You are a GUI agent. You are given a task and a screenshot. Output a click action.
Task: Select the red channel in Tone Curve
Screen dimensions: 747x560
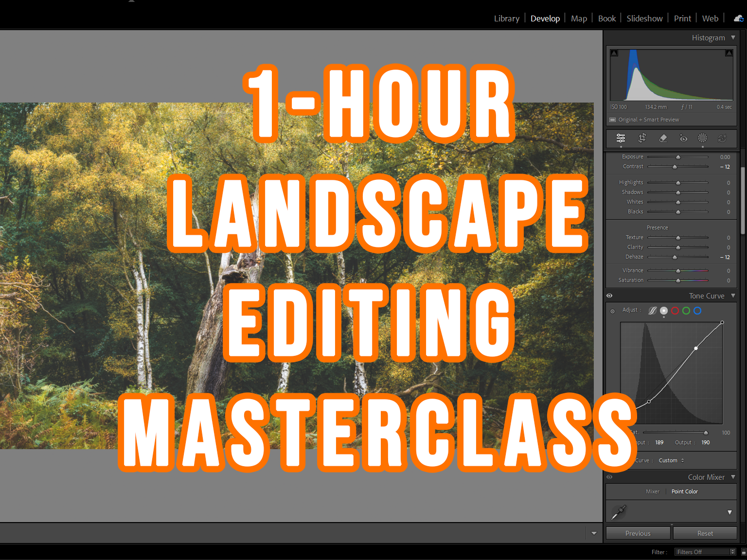pos(675,311)
